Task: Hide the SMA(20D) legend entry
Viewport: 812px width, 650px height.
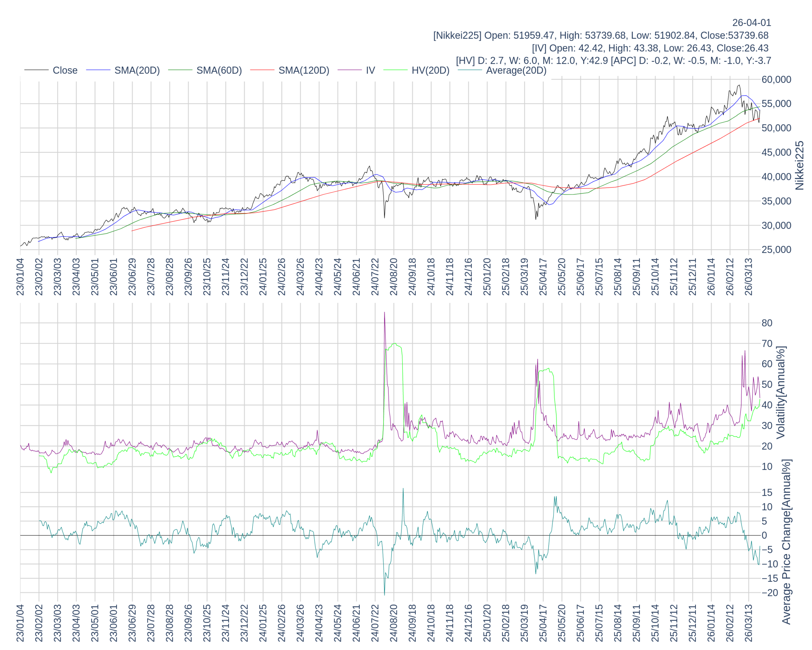Action: tap(137, 70)
